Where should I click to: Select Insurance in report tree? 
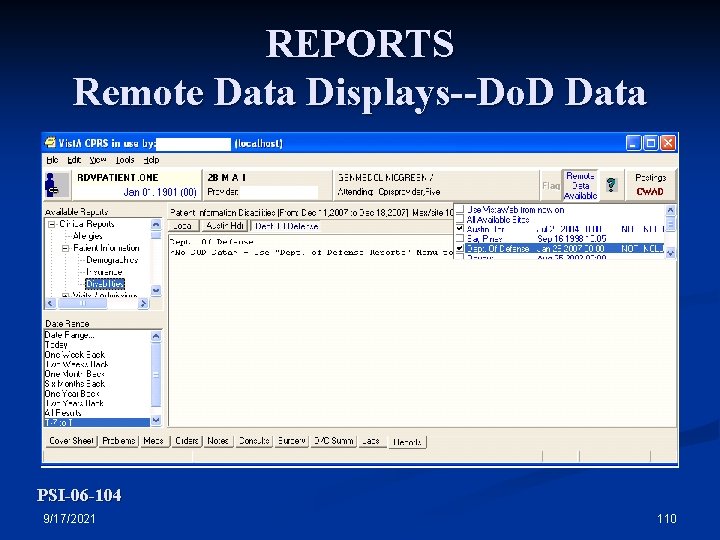(104, 272)
